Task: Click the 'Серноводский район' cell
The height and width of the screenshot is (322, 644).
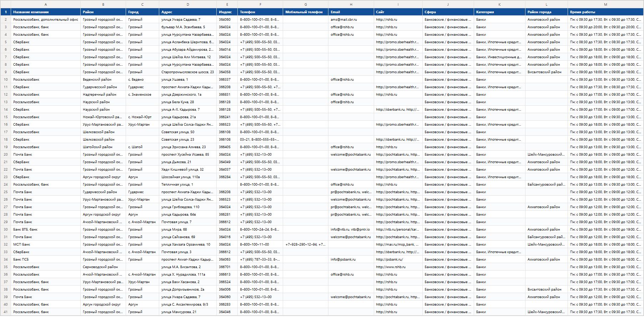Action: [x=103, y=267]
